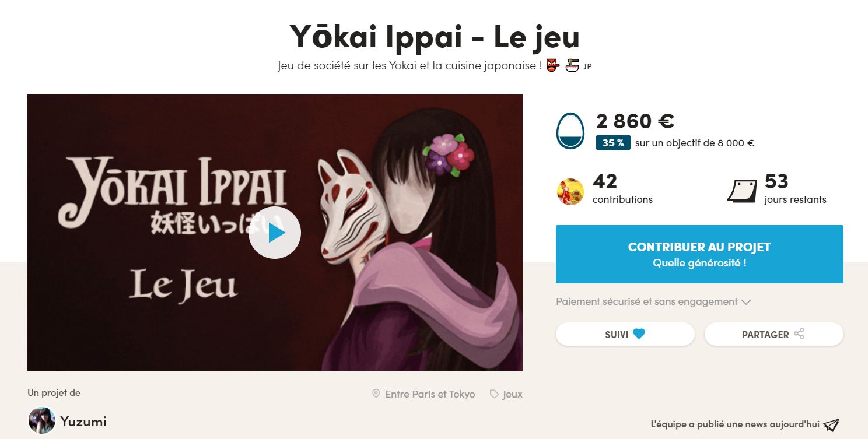The width and height of the screenshot is (868, 439).
Task: Click the share icon in Partager
Action: click(799, 334)
